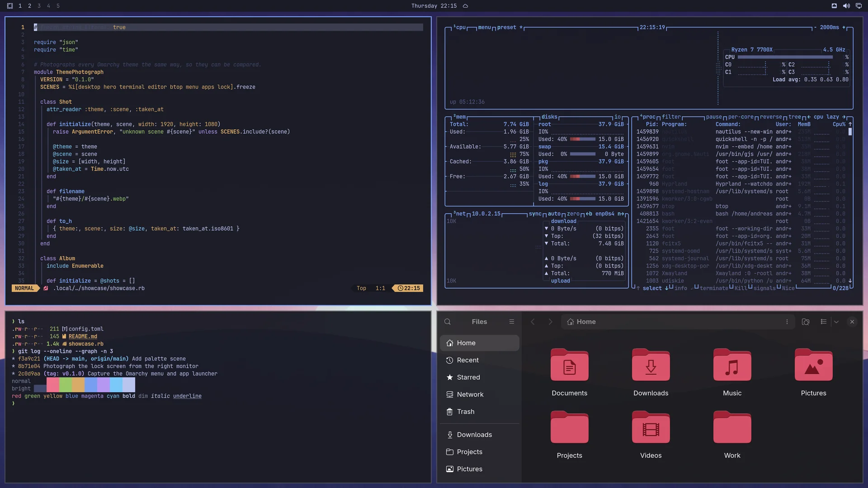Toggle auto scaling in the btop net panel

click(x=554, y=214)
